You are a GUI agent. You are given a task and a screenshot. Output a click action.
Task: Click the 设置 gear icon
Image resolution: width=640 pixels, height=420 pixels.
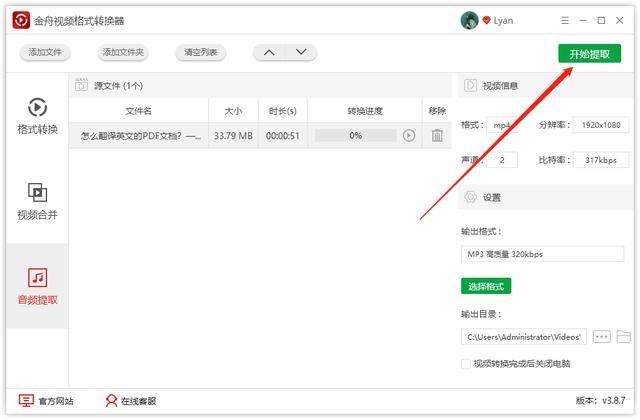click(471, 197)
